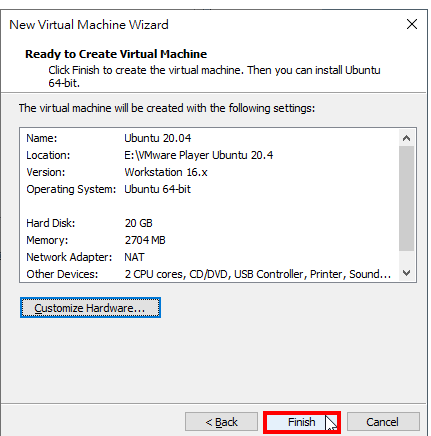The width and height of the screenshot is (431, 436).
Task: Select the Version row Workstation 16.x
Action: [x=209, y=172]
